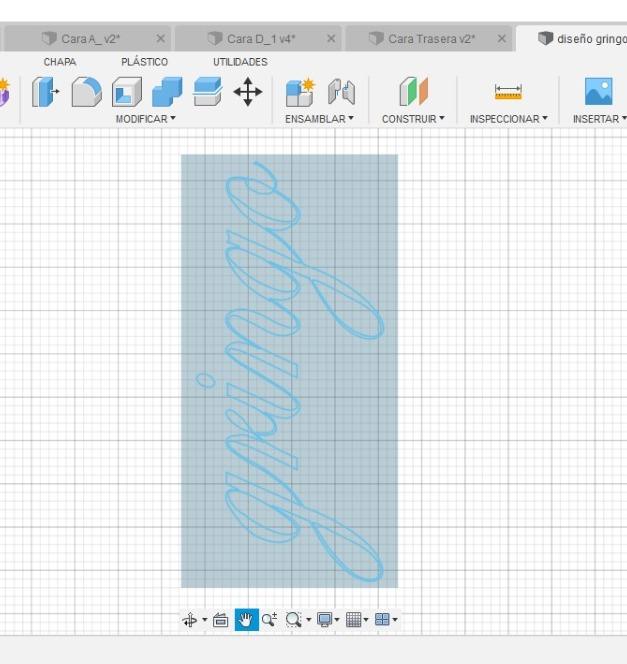Close the Cara A_v2* tab
The height and width of the screenshot is (664, 627).
coord(160,39)
